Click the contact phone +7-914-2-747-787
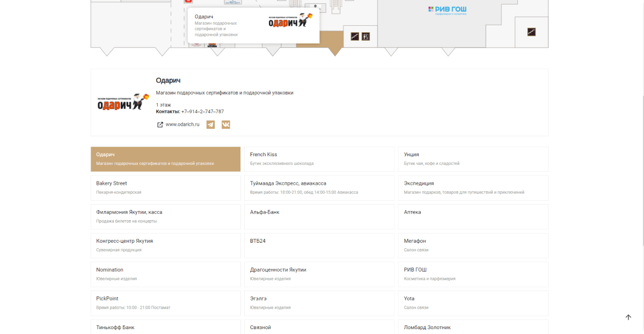Image resolution: width=644 pixels, height=334 pixels. [202, 112]
